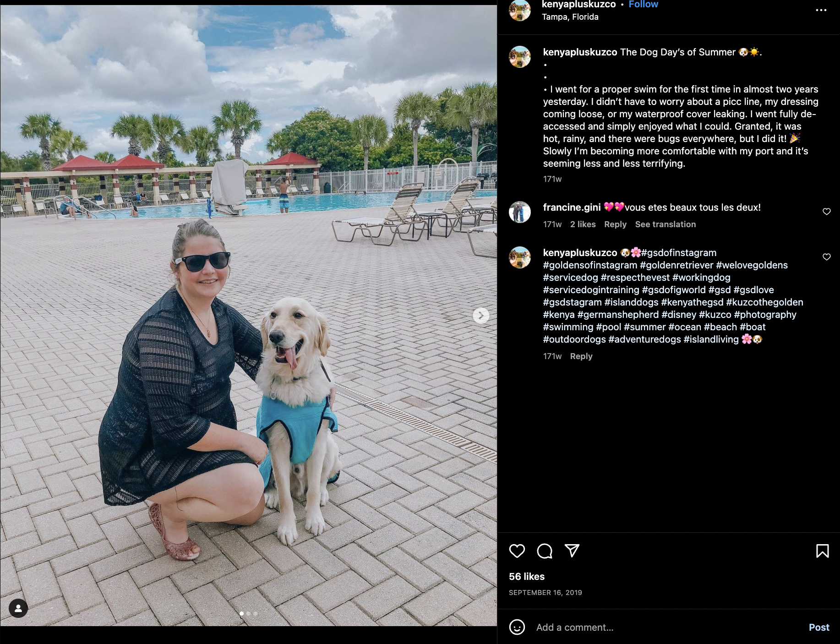
Task: Show tagged people icon on photo
Action: pos(18,608)
